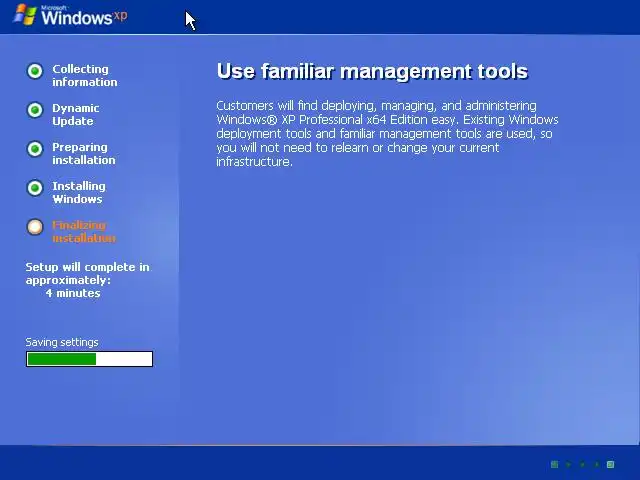Click the Windows XP wordmark text
This screenshot has height=480, width=640.
point(84,17)
